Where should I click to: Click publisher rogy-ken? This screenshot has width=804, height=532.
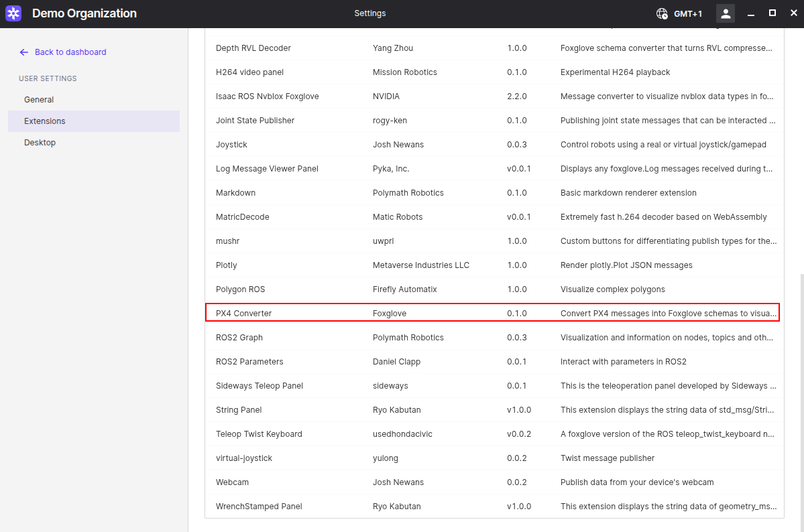pos(390,121)
